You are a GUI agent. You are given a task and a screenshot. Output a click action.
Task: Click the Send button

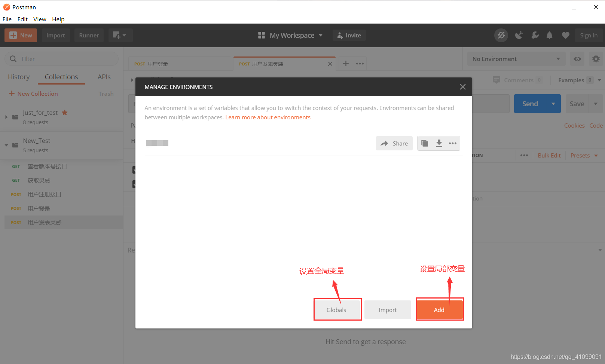[x=530, y=104]
